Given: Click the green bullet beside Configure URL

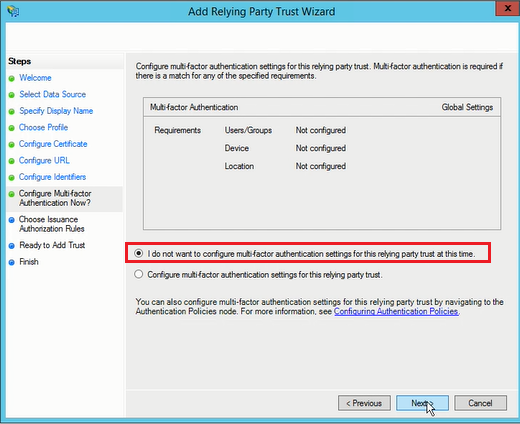Looking at the screenshot, I should (x=12, y=161).
